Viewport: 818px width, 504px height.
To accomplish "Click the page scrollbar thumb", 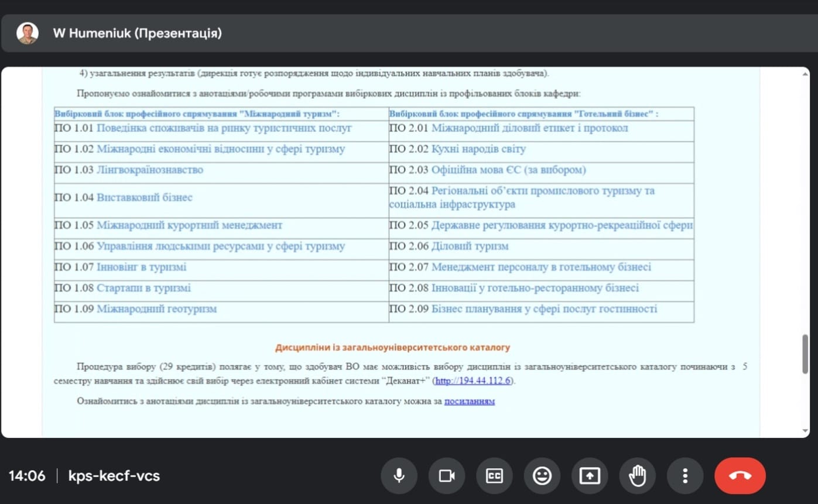I will [x=805, y=354].
